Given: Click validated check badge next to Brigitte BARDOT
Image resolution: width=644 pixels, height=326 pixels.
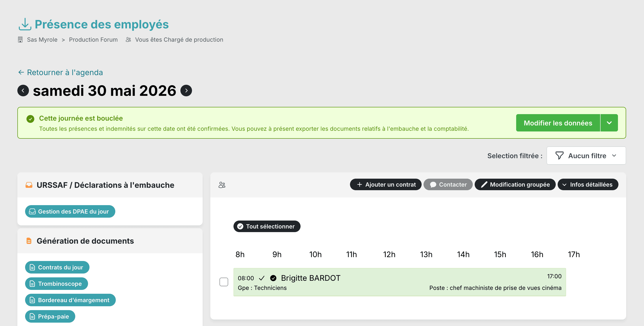Looking at the screenshot, I should coord(273,278).
